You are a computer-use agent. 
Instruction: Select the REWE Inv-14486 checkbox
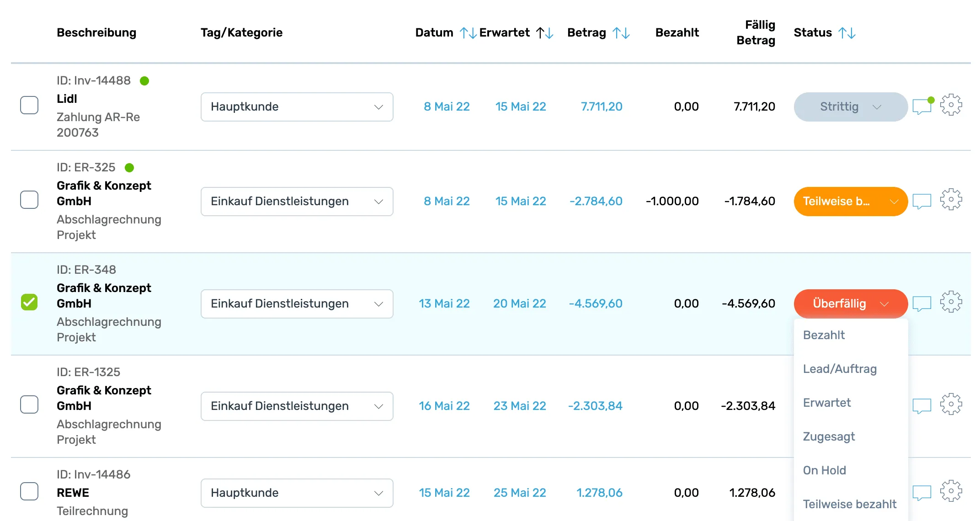point(29,491)
